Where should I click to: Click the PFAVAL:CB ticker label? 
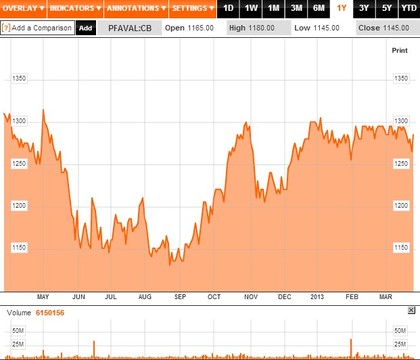coord(130,28)
